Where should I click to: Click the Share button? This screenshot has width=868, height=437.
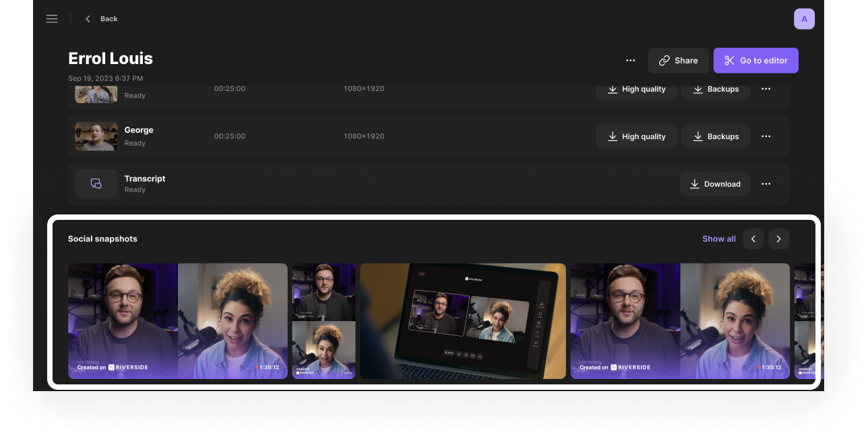(x=678, y=61)
